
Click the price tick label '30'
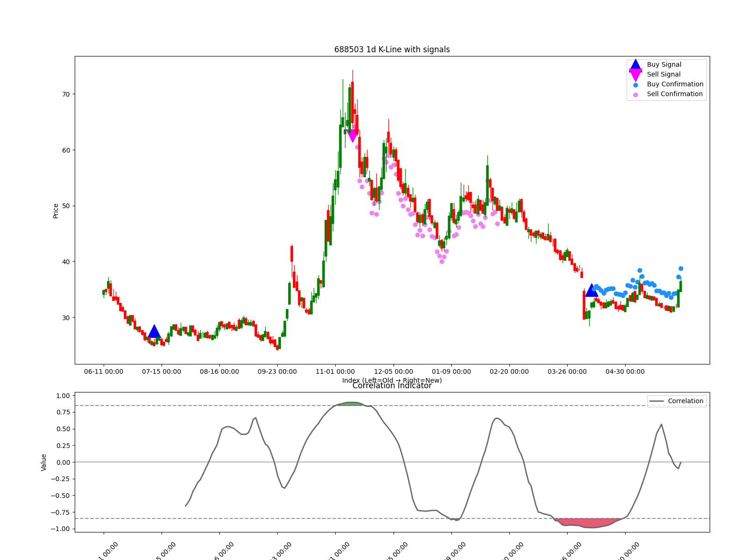click(66, 318)
